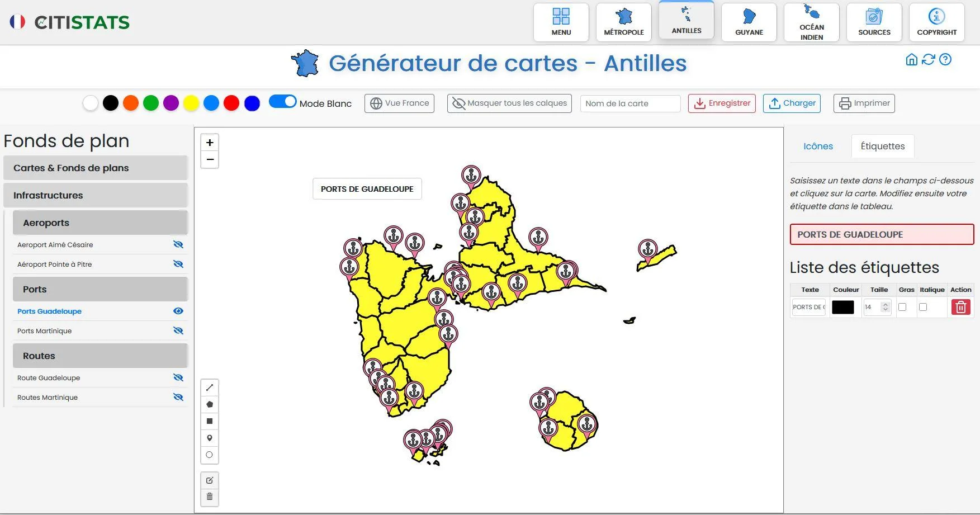Delete the label with red trash button
This screenshot has height=515, width=980.
click(x=960, y=307)
